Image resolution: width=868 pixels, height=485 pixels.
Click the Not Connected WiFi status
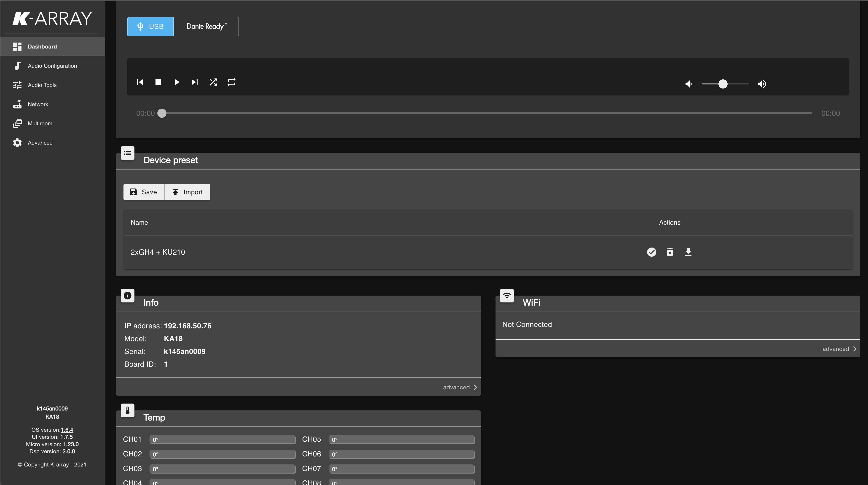point(527,325)
